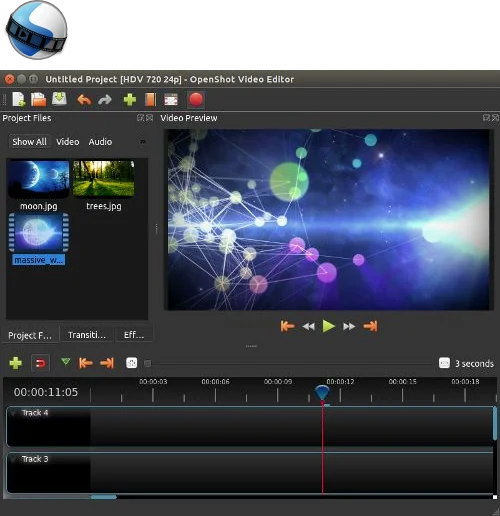Filter project files by Video
Screen dimensions: 500x516
tap(68, 142)
